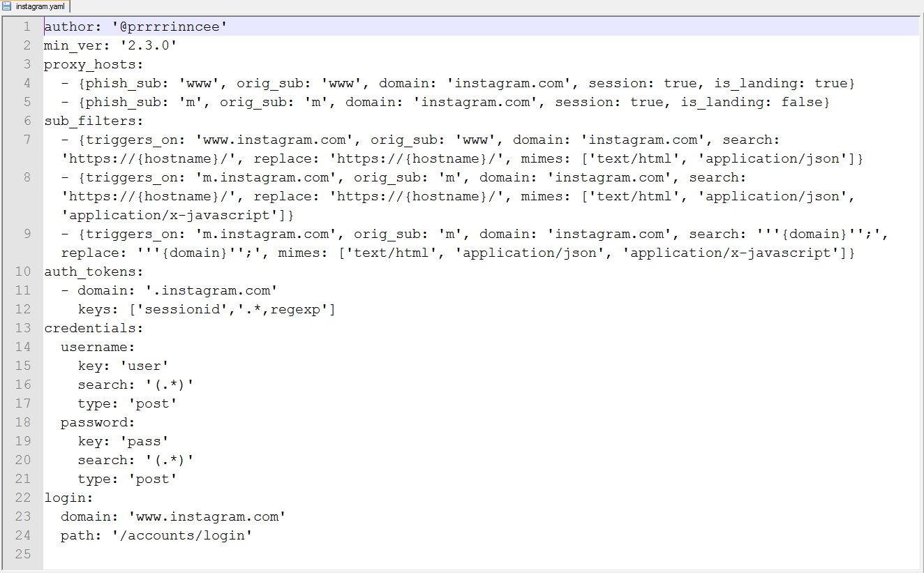Click line number 22 in the margin
Viewport: 924px width, 573px height.
tap(22, 498)
